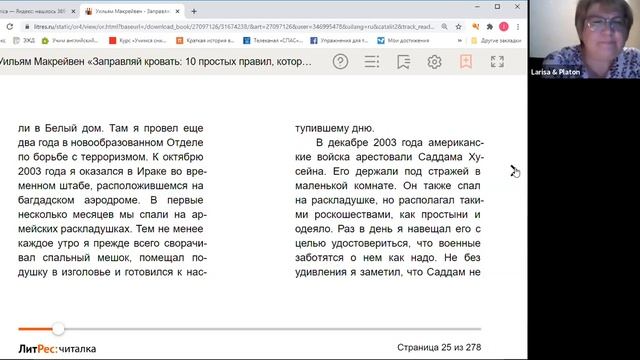Open the Учим английский bookmark
This screenshot has height=360, width=640.
70,40
